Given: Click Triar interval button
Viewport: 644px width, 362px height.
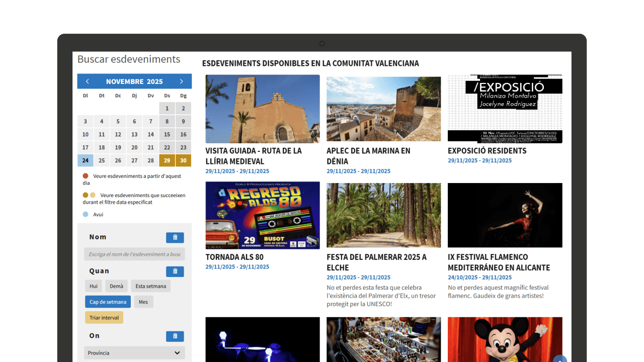Looking at the screenshot, I should [x=104, y=318].
